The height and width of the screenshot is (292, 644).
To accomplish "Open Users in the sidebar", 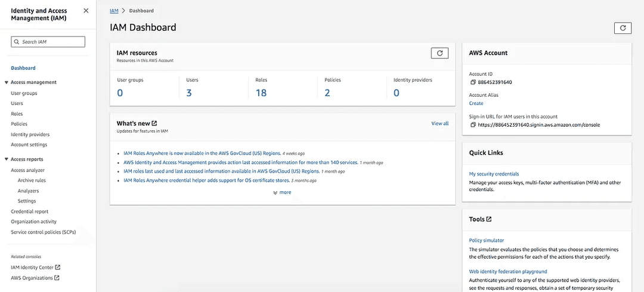I will (x=17, y=104).
